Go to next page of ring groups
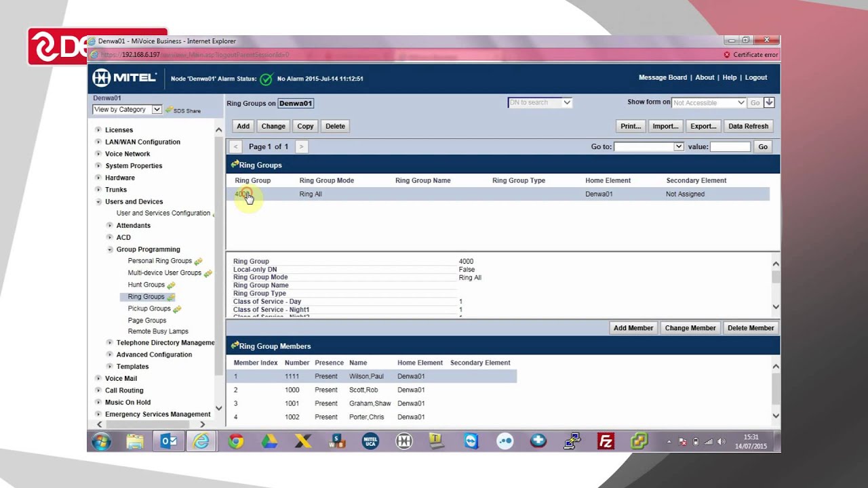 click(x=301, y=146)
